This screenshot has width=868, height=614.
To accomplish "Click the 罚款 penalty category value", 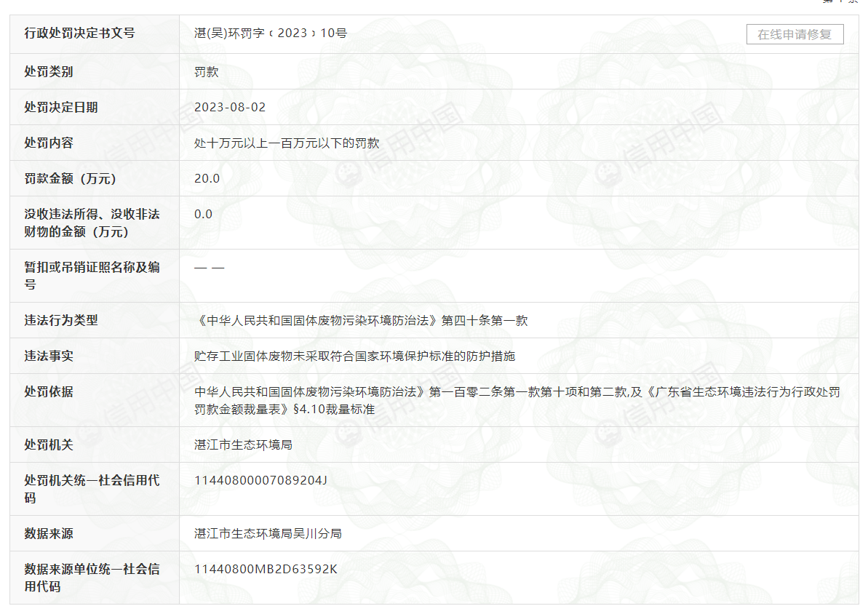I will coord(207,72).
